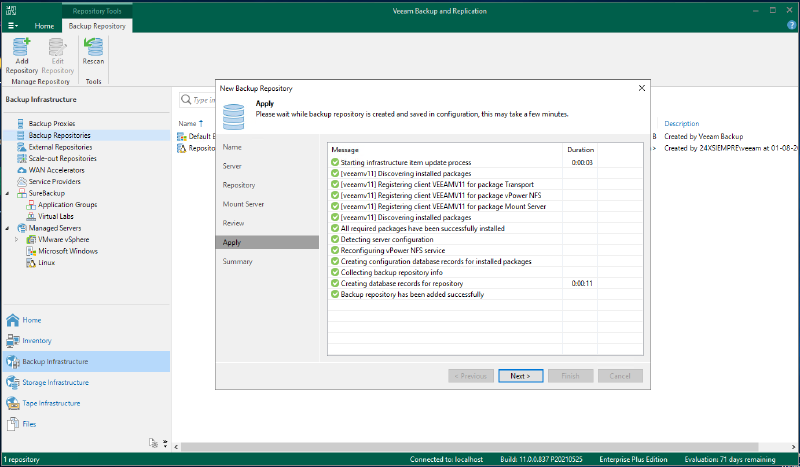
Task: Click the Storage Infrastructure icon
Action: [x=13, y=382]
